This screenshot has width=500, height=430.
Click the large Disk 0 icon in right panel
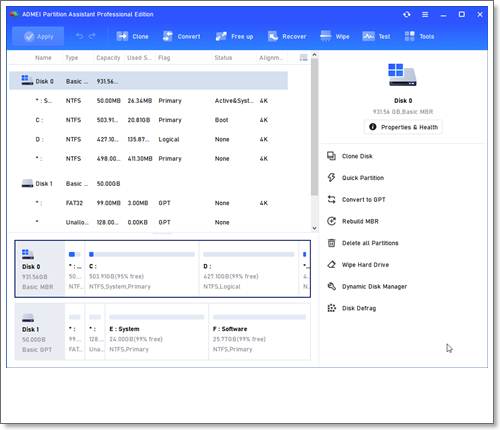tap(402, 75)
